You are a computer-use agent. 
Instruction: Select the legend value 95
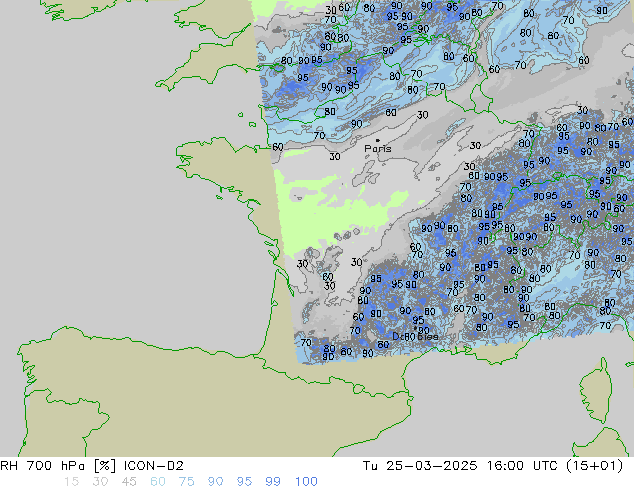coord(244,482)
